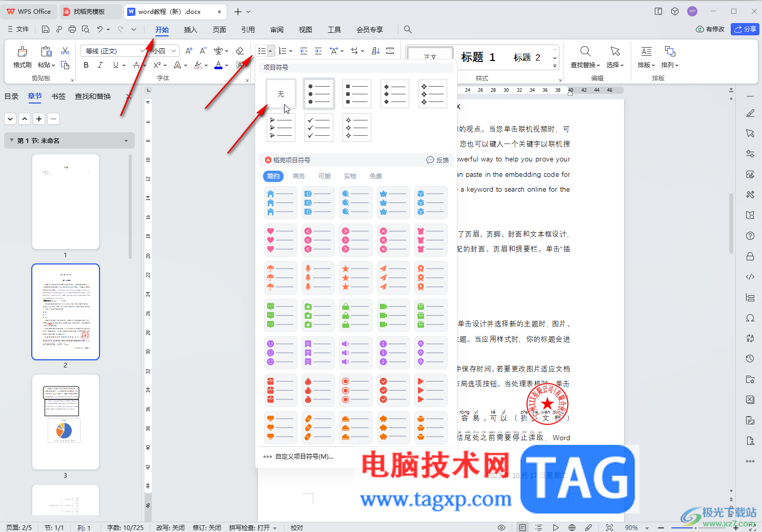Pick the green camera bullet template

point(318,315)
